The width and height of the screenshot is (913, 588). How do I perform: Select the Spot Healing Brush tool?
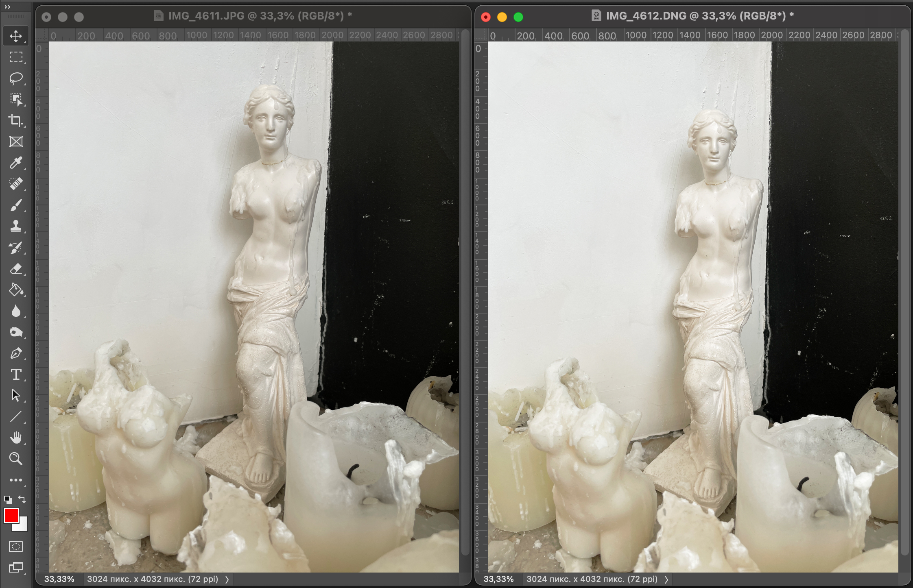[16, 184]
